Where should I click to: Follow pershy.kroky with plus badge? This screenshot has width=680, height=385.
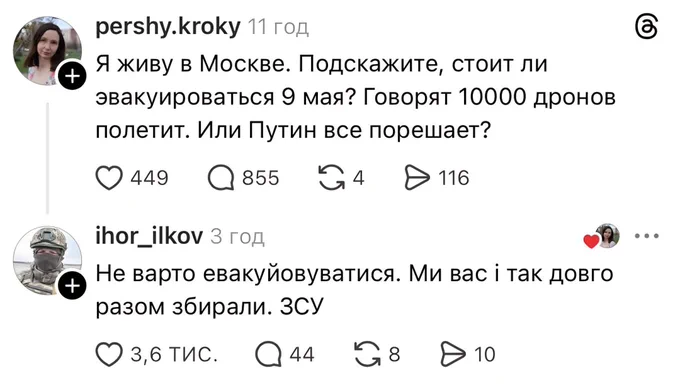72,76
